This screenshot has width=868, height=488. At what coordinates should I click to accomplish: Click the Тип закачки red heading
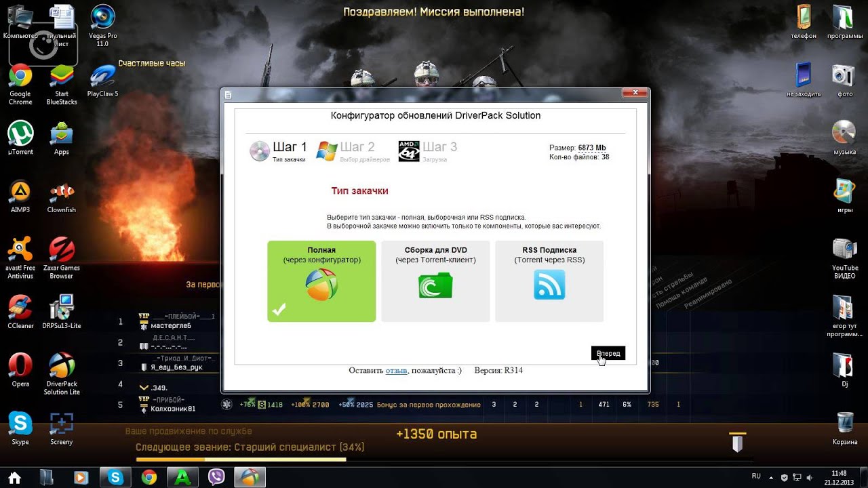[x=359, y=191]
